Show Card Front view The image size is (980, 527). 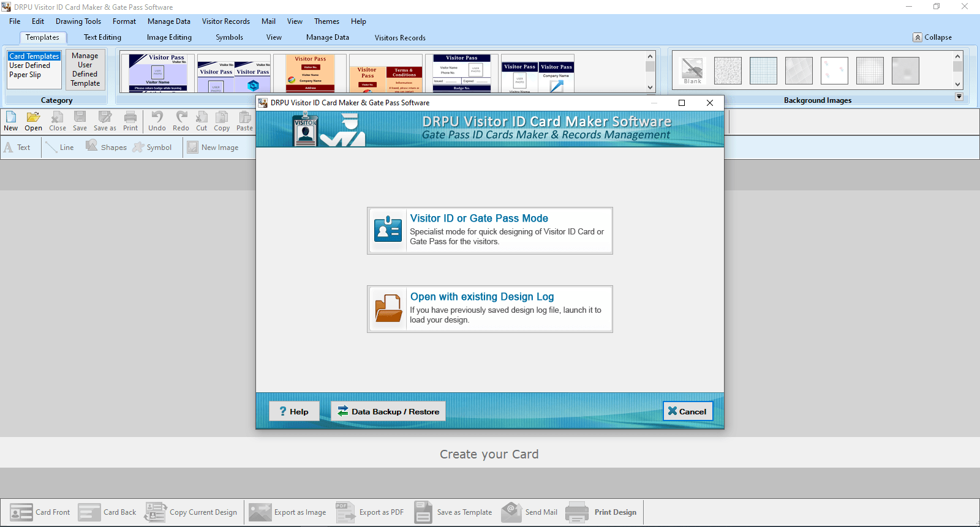pos(40,512)
